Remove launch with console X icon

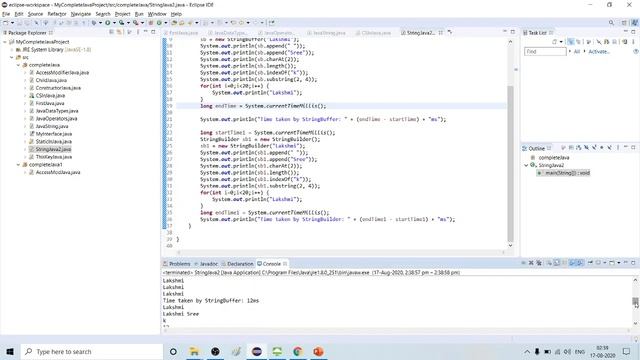pyautogui.click(x=531, y=263)
